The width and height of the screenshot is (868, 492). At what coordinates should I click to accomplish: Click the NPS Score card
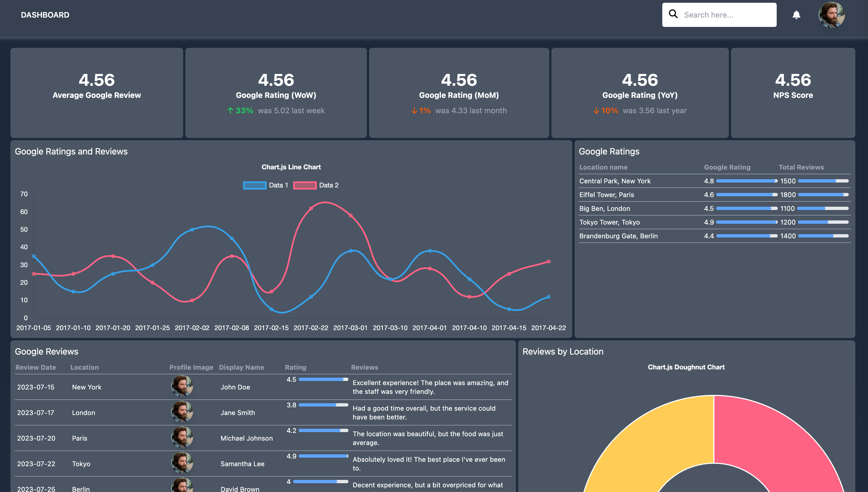tap(793, 93)
